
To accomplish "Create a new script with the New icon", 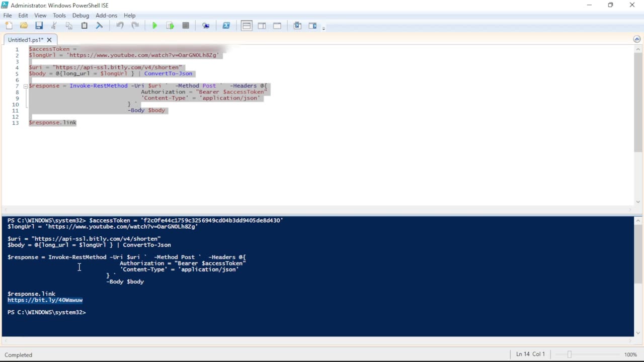I will [9, 26].
